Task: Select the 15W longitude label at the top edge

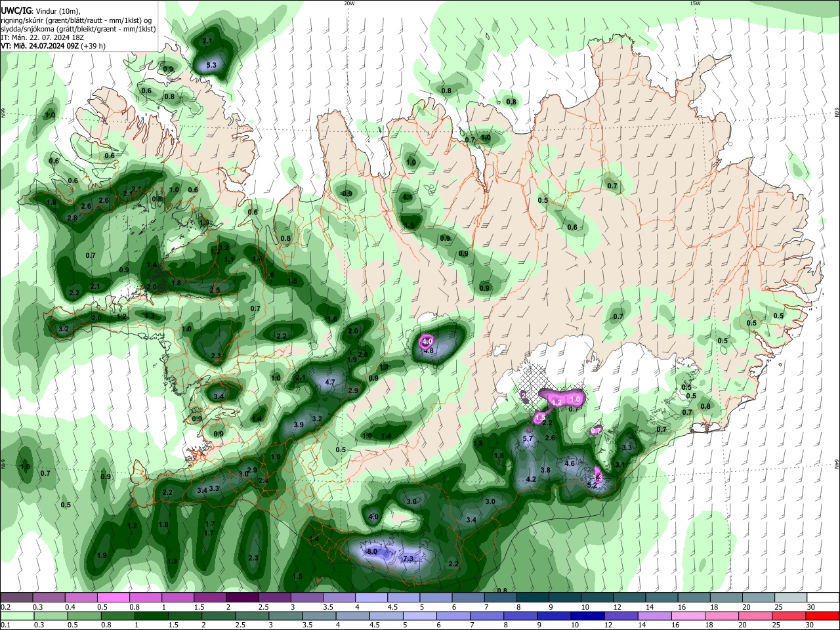Action: point(696,3)
